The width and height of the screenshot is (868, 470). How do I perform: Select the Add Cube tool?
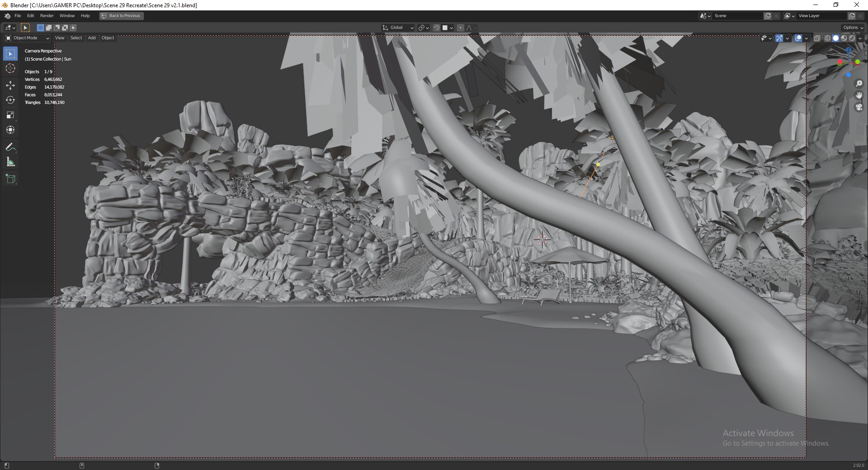click(x=10, y=179)
